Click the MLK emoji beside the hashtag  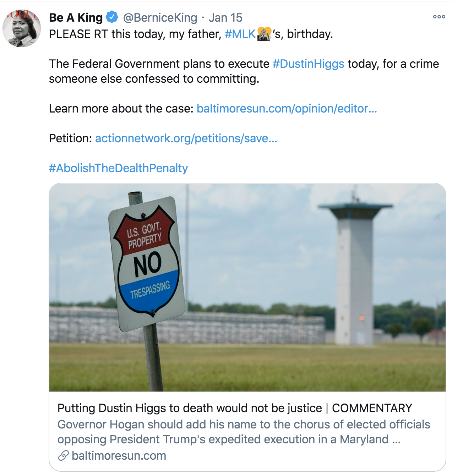tap(264, 34)
